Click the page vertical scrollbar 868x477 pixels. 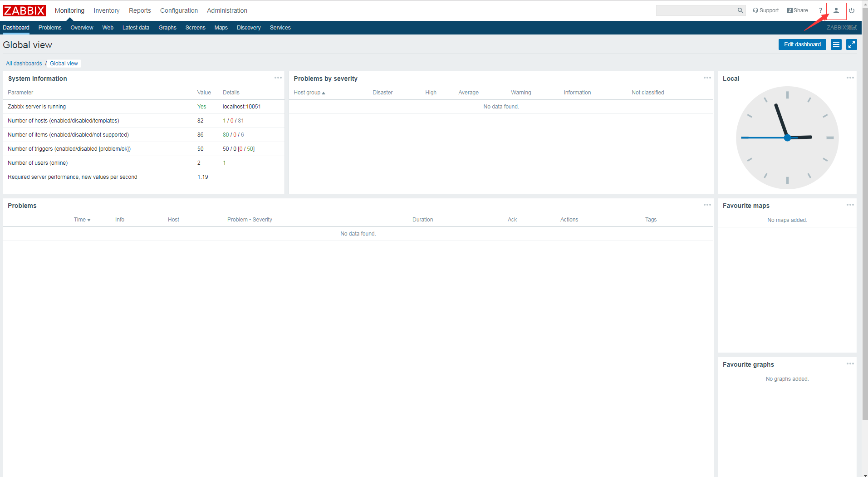[865, 213]
